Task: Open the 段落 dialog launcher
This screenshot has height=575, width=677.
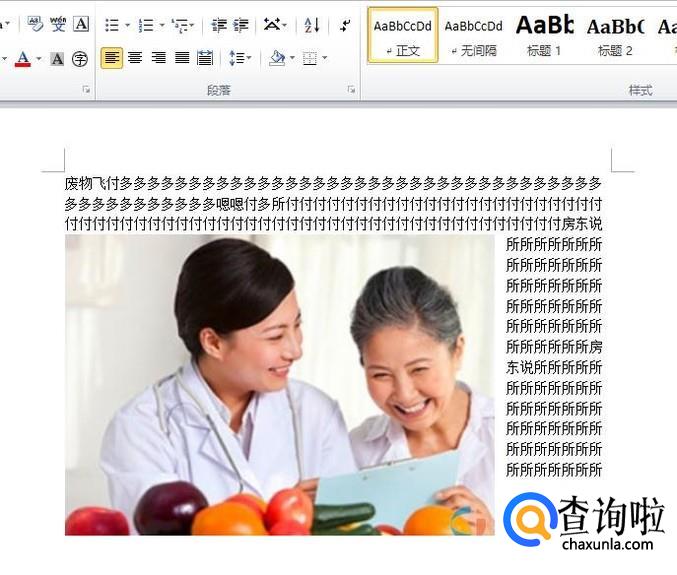Action: pyautogui.click(x=351, y=90)
